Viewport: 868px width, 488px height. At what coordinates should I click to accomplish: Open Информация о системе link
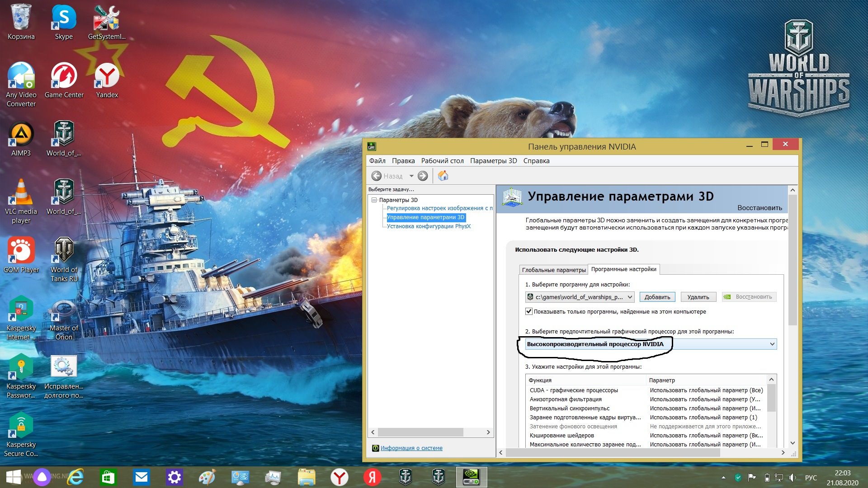[411, 448]
